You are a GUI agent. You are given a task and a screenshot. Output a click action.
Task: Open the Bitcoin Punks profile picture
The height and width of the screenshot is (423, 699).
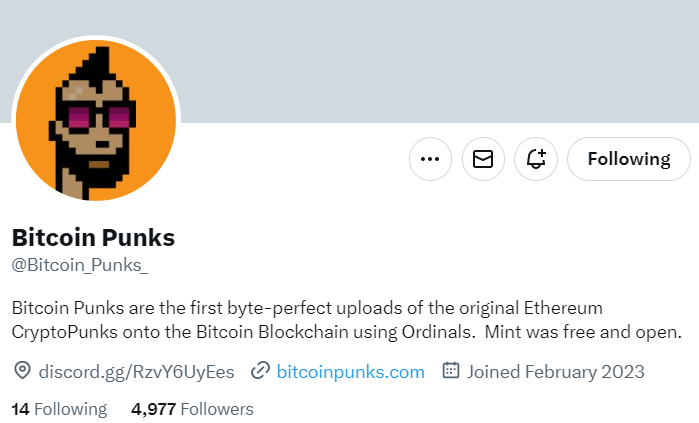[96, 120]
